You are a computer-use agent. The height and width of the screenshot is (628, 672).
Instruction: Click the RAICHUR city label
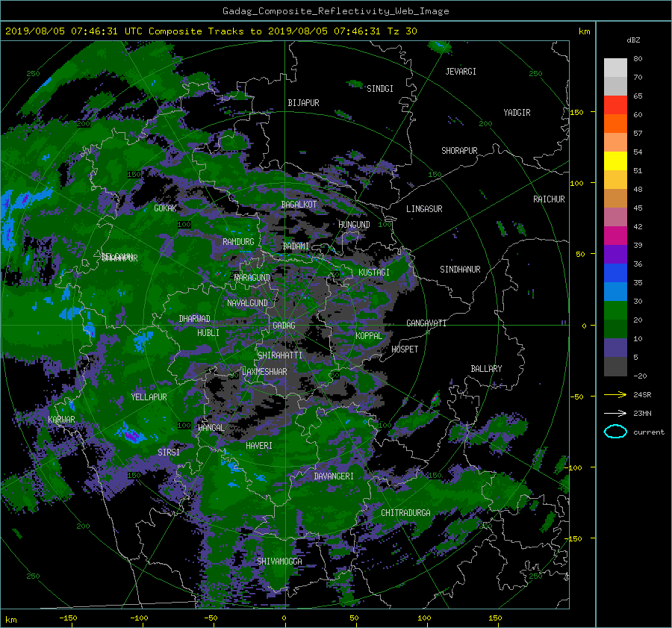549,199
